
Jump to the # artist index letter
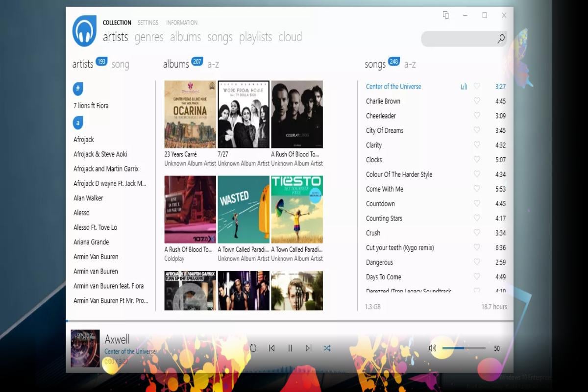click(x=78, y=89)
